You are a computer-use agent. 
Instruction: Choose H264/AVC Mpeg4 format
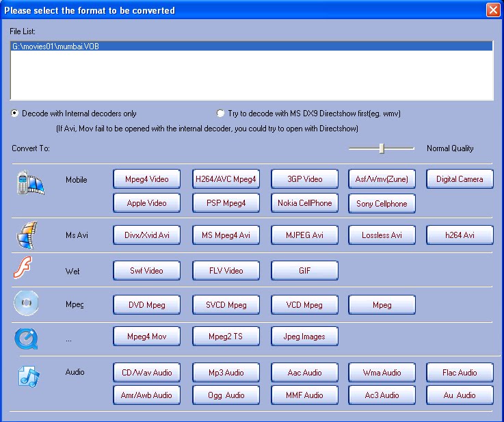(226, 179)
